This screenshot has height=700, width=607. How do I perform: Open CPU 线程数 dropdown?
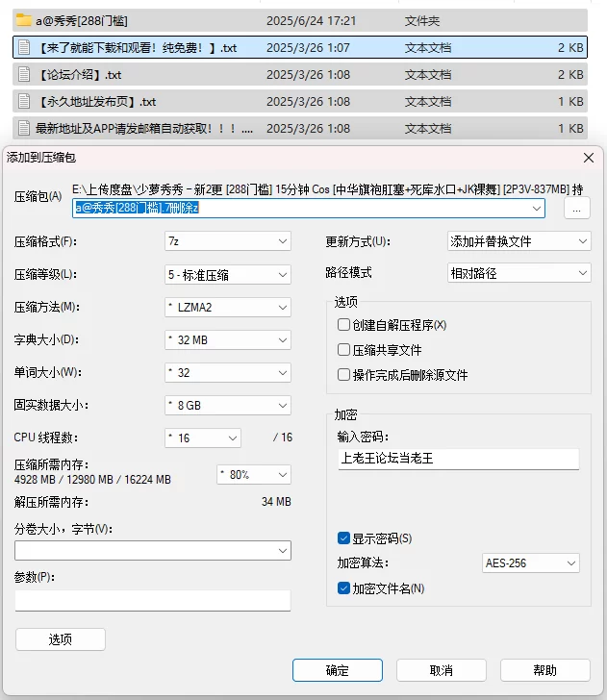203,437
